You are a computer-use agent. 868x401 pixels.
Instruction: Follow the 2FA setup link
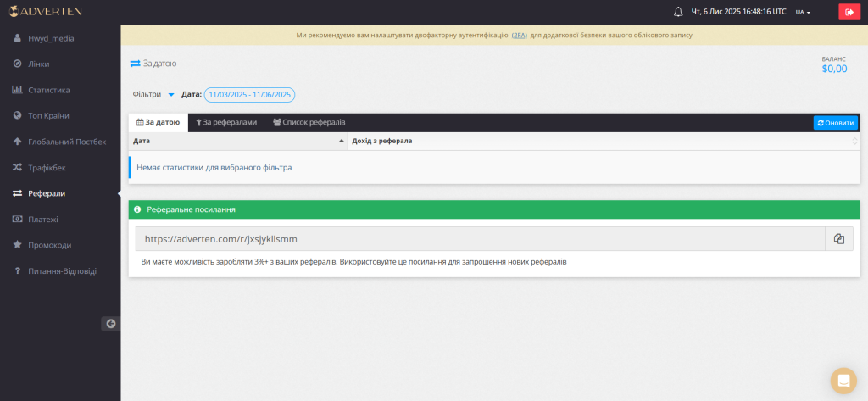point(517,36)
